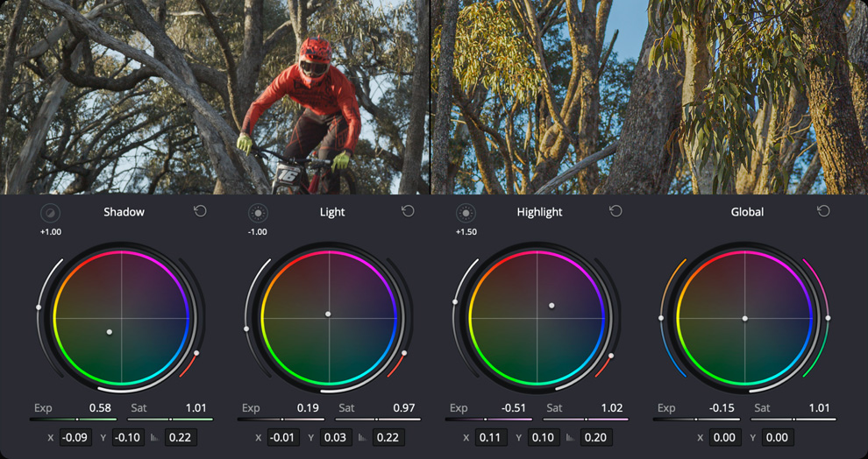Click the Light saturation slider handle

[377, 420]
